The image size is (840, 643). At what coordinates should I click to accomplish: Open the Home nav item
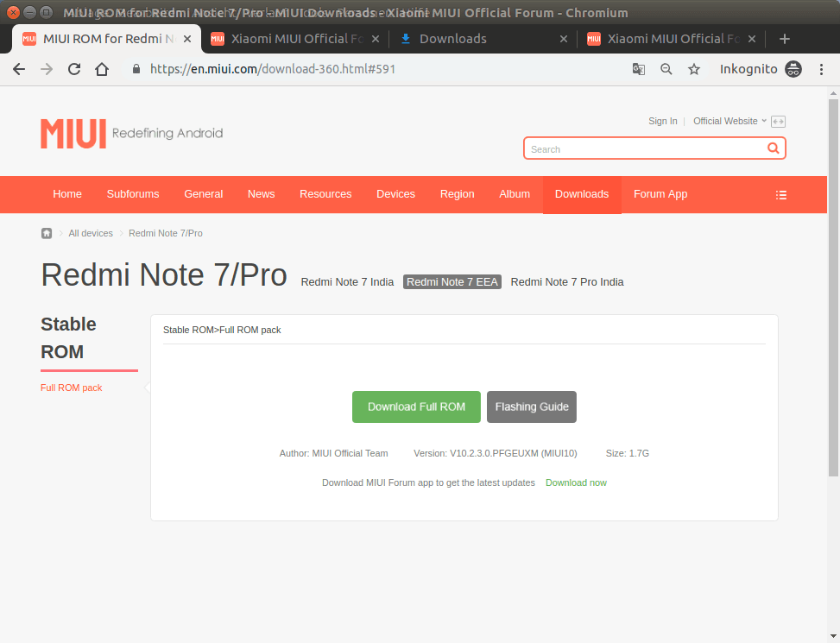pos(67,194)
